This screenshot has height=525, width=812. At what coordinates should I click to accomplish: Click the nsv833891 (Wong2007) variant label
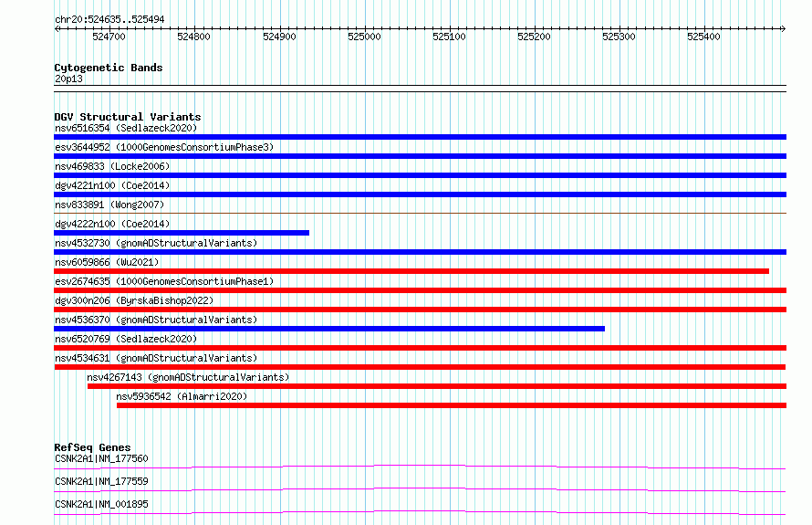[x=109, y=205]
